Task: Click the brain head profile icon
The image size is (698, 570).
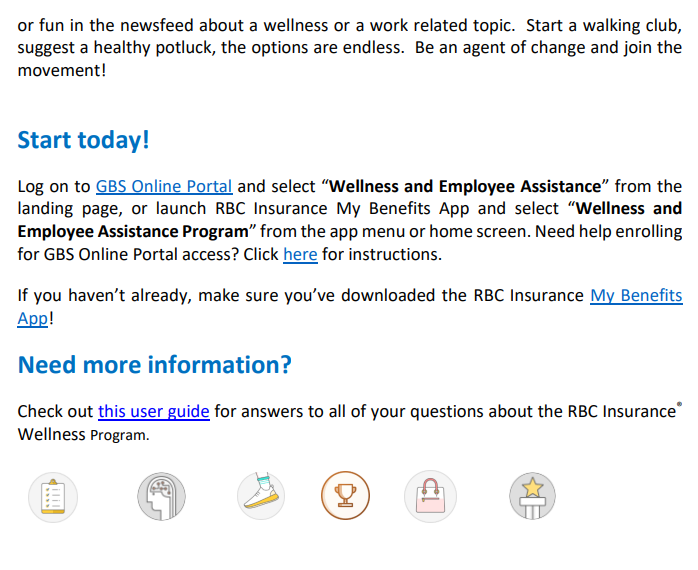Action: [x=161, y=497]
